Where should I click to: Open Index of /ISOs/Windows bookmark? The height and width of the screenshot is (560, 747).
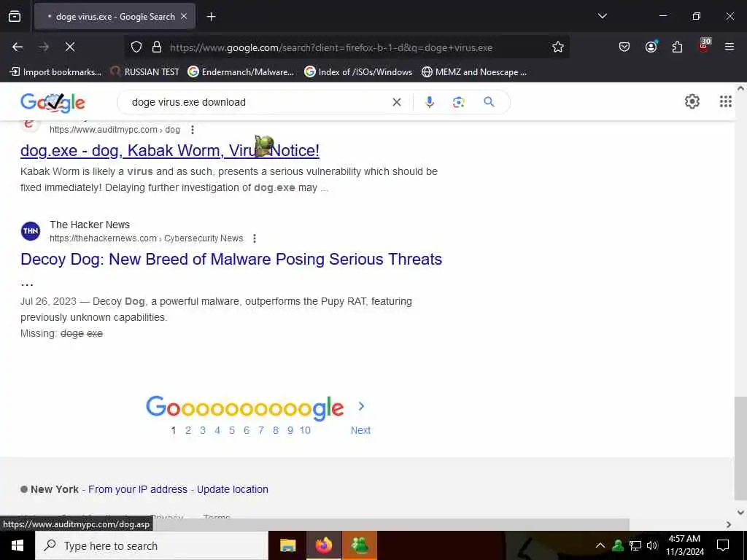(358, 72)
